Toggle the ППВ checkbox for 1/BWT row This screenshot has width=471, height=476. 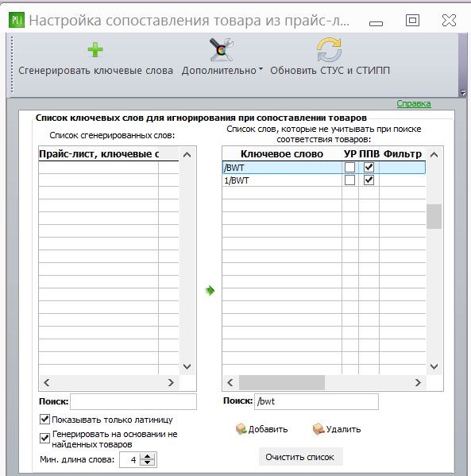point(369,180)
